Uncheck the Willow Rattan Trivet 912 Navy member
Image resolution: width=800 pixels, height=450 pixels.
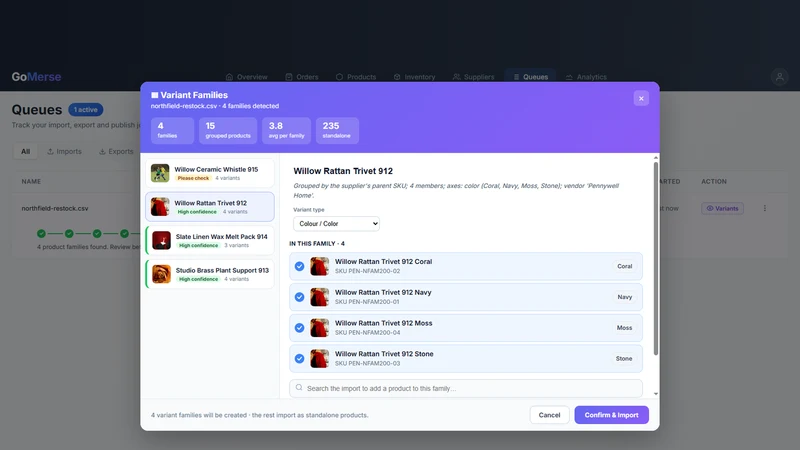point(299,297)
